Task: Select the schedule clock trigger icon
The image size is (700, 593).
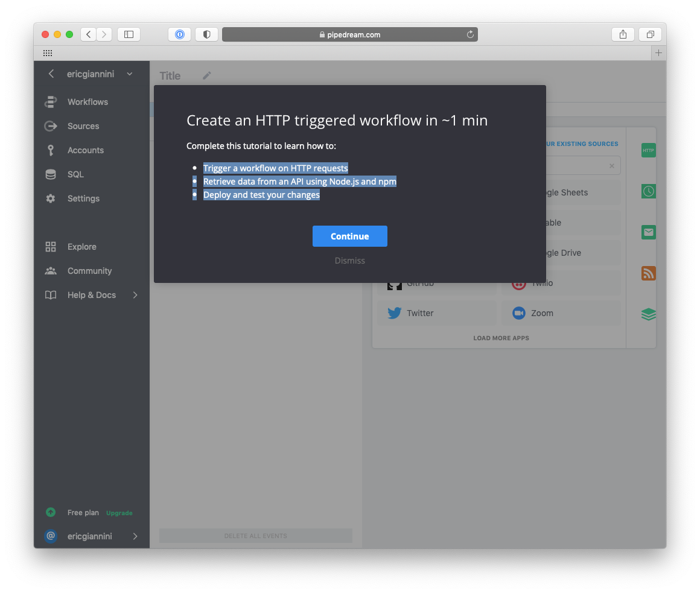Action: coord(648,191)
